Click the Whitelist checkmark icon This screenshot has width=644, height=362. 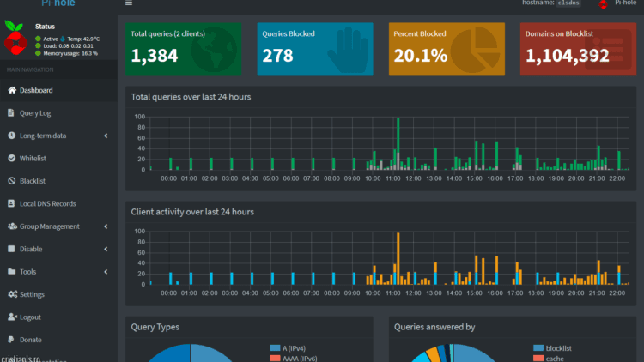tap(12, 159)
